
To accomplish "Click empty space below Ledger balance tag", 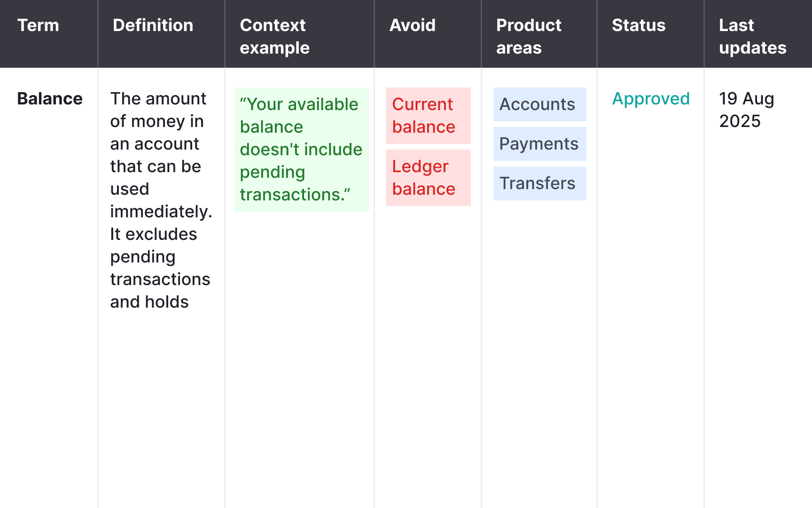I will coord(428,329).
